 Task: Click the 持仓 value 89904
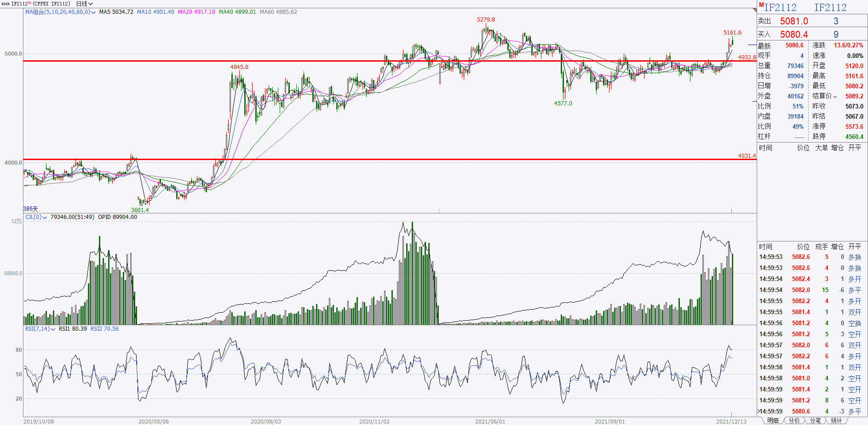coord(795,76)
